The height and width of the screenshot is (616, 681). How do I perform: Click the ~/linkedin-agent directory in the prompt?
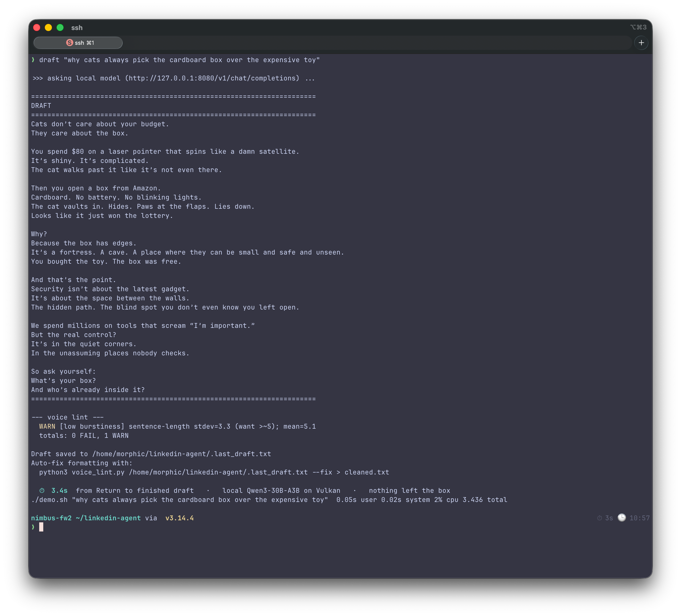108,518
